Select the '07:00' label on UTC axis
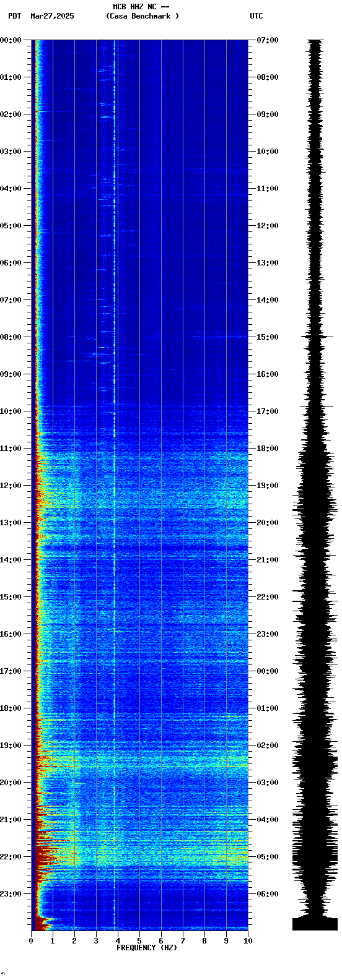 click(268, 40)
